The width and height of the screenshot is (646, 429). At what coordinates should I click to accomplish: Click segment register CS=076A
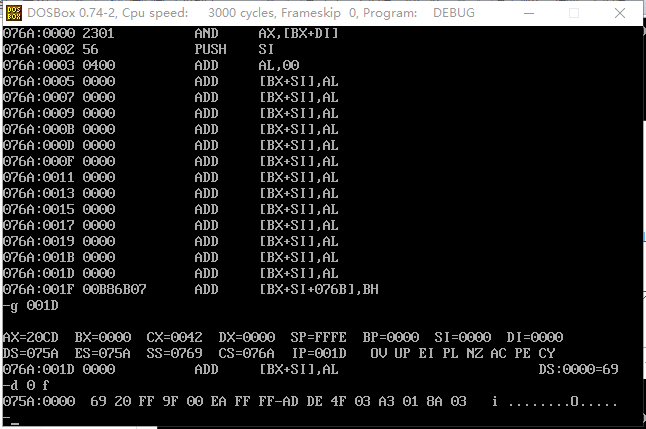[247, 354]
